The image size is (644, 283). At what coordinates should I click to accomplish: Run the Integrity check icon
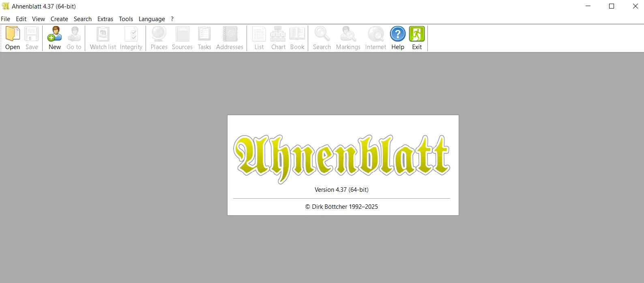point(131,38)
